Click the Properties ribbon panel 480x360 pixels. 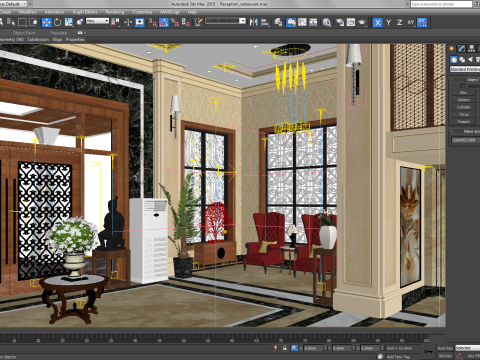(x=75, y=39)
